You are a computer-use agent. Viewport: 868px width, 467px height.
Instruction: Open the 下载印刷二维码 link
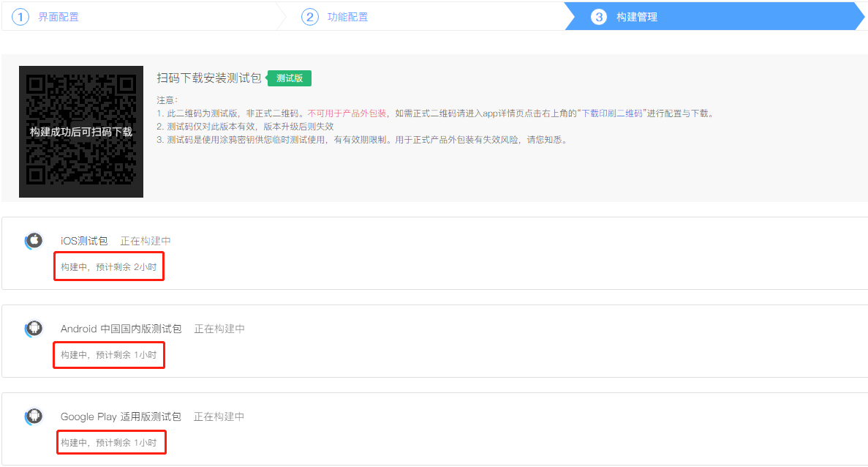(x=612, y=113)
